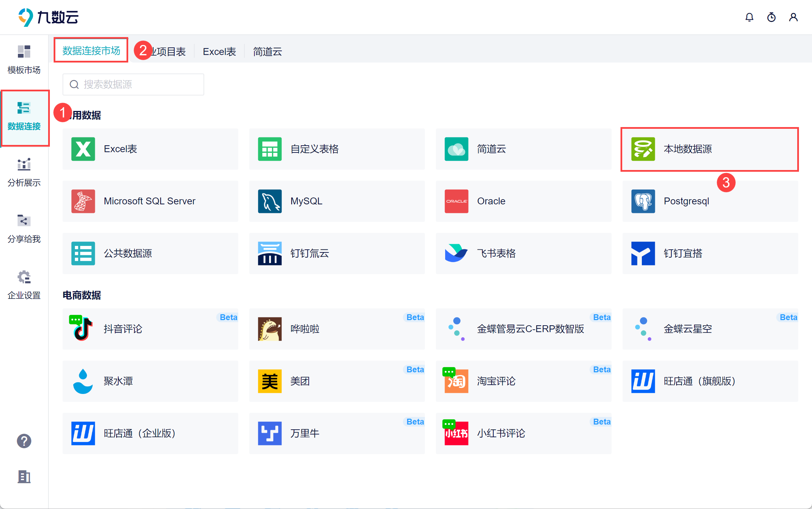The height and width of the screenshot is (509, 812).
Task: Open 分享给我 sidebar section
Action: 24,229
